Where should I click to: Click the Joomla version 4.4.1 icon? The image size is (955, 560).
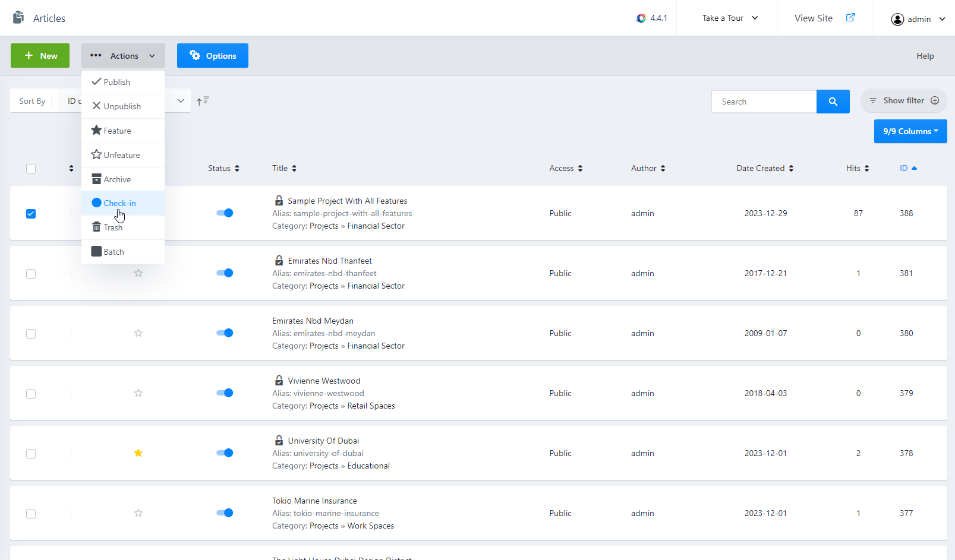641,18
